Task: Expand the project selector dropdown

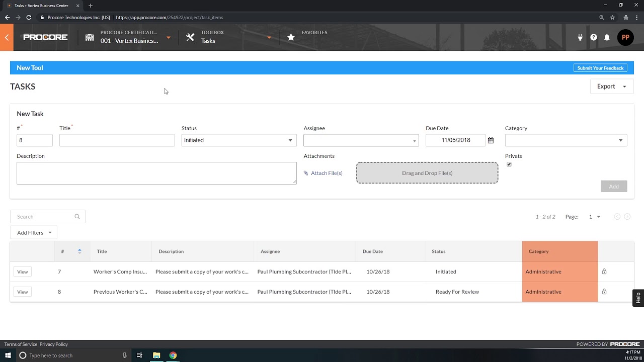Action: (x=169, y=38)
